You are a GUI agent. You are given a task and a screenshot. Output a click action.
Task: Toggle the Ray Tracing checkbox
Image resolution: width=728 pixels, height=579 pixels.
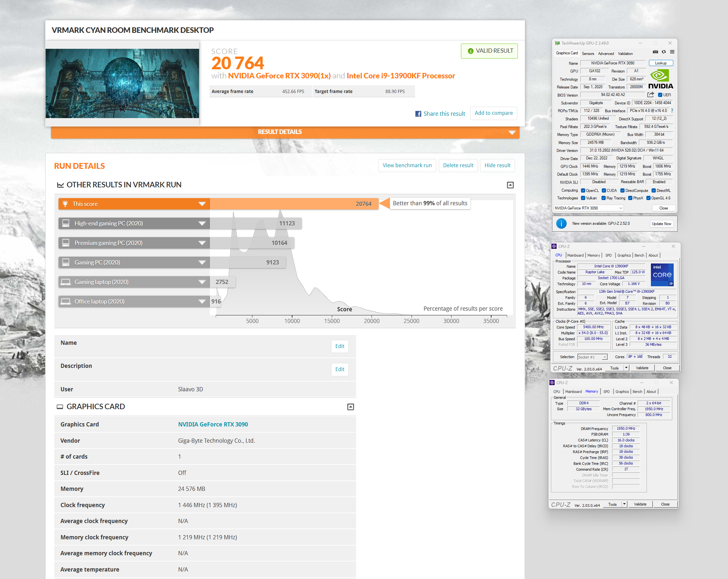coord(603,198)
